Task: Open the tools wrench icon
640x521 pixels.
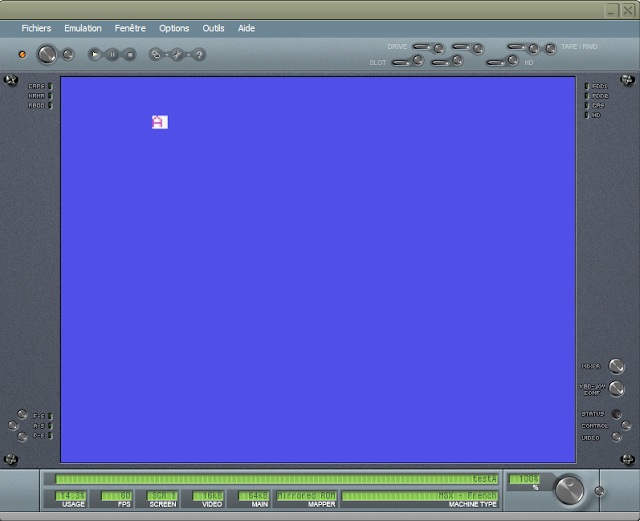Action: click(177, 54)
